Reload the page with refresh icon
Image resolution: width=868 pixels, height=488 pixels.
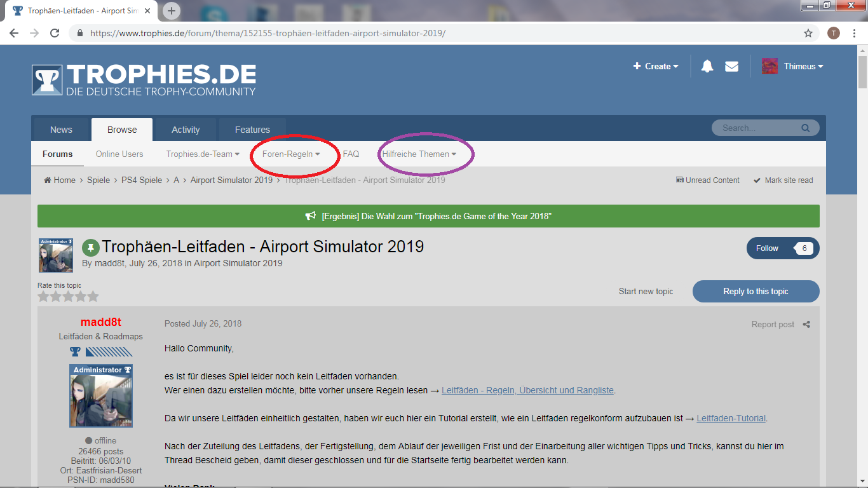pyautogui.click(x=55, y=33)
